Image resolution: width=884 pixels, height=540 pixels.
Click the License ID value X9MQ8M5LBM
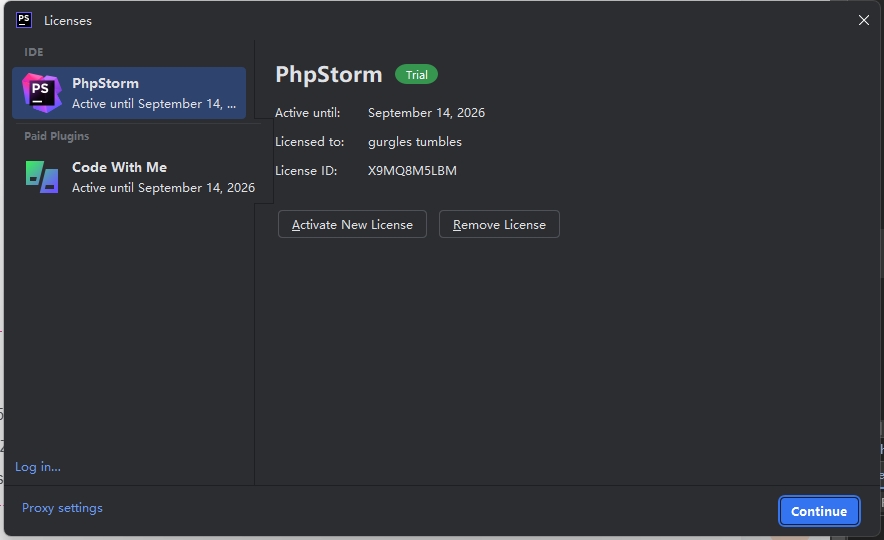(x=412, y=170)
